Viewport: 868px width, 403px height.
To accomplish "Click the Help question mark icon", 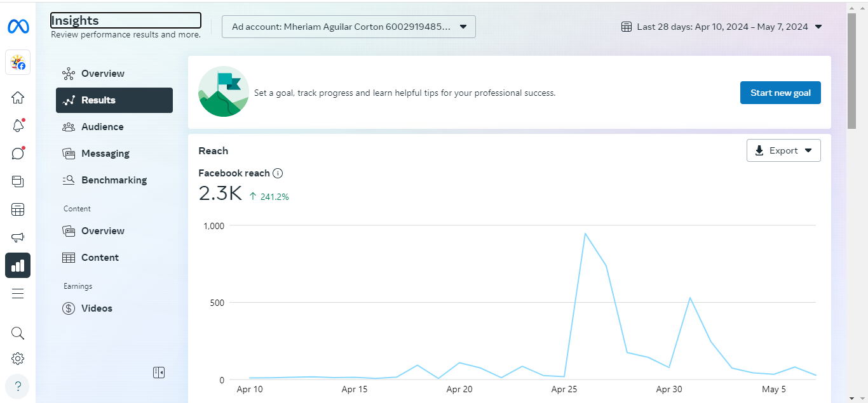I will (18, 386).
